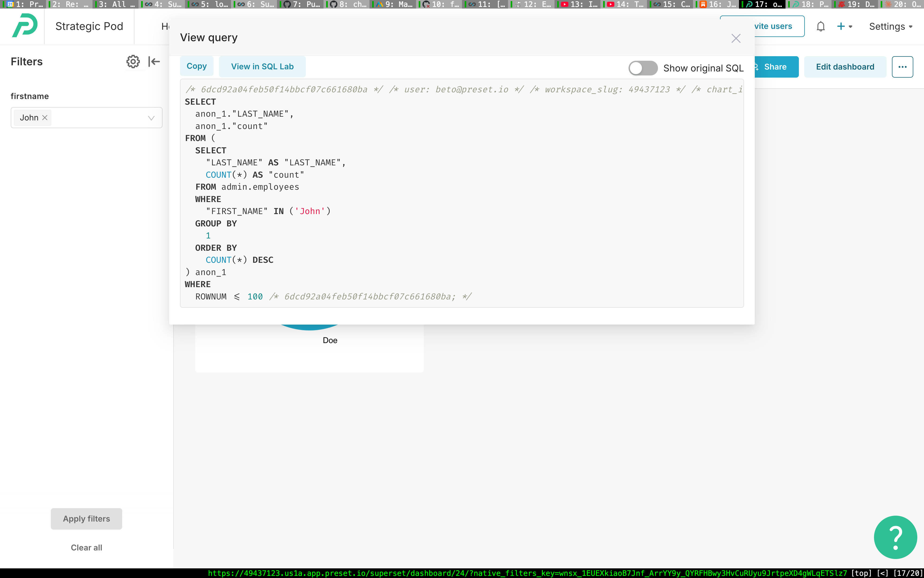Close the View query dialog
Image resolution: width=924 pixels, height=578 pixels.
click(736, 38)
